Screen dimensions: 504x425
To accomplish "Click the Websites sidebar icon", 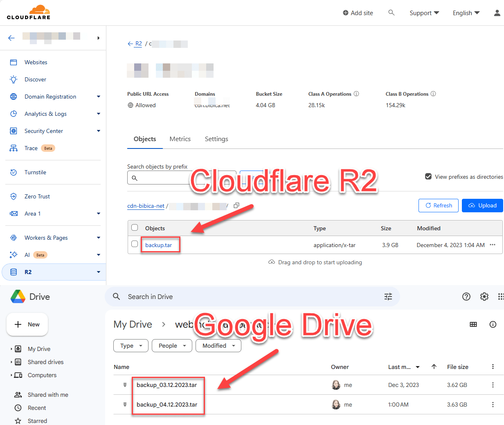I will coord(13,62).
